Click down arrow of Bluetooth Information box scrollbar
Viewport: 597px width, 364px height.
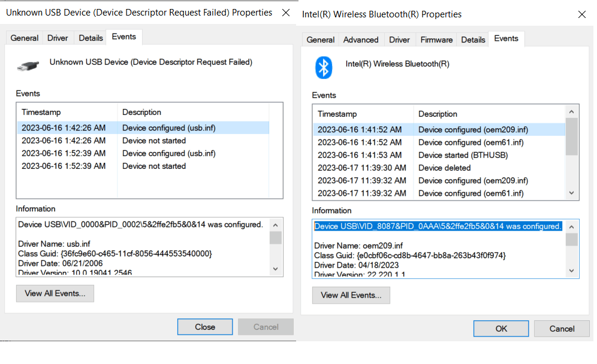[571, 271]
